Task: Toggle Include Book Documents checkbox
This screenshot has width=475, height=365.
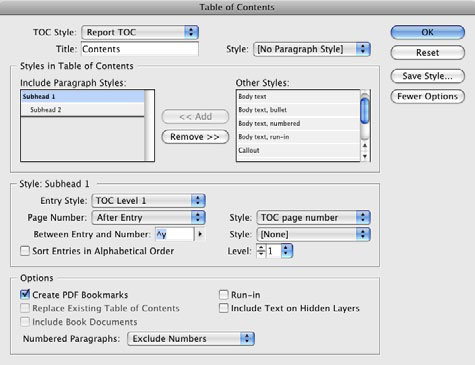Action: 25,322
